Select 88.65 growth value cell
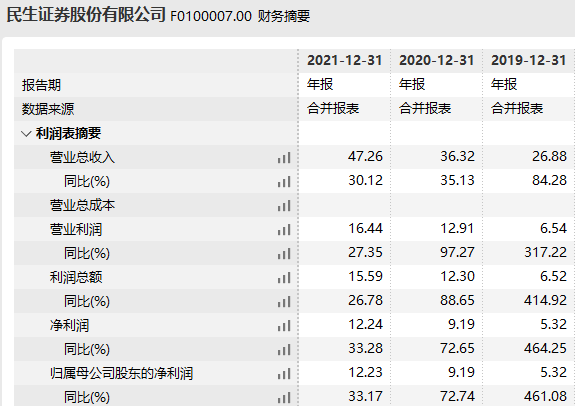Screen dimensions: 575x406 click(x=457, y=301)
